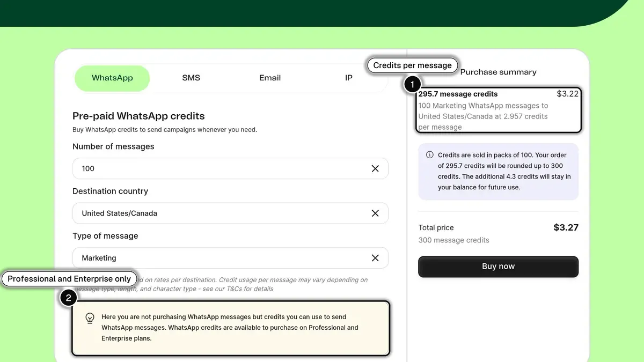
Task: Click the Purchase summary heading
Action: (x=498, y=72)
